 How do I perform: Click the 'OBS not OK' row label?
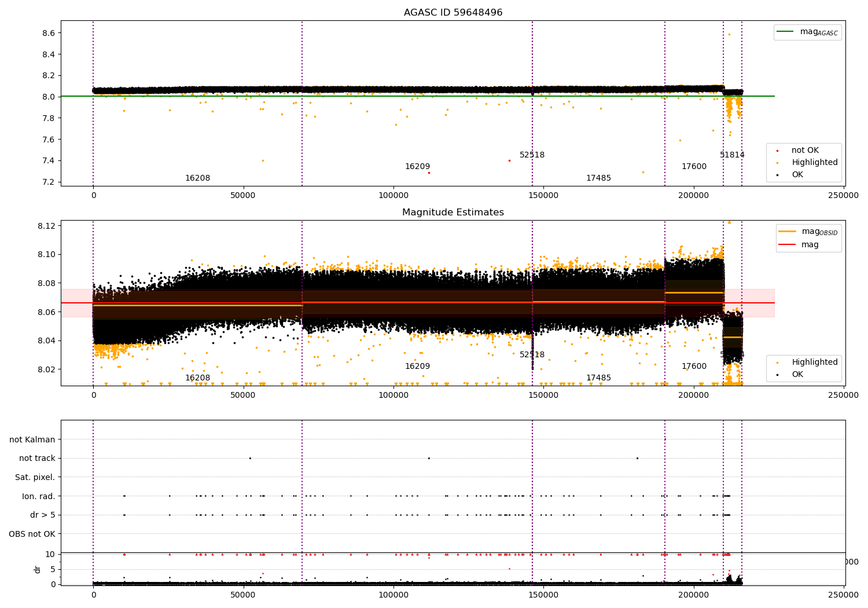point(32,534)
